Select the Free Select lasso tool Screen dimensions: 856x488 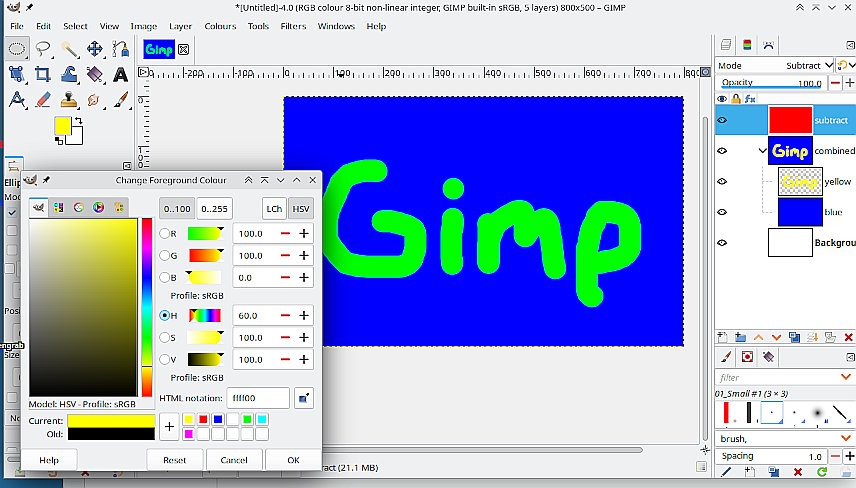pyautogui.click(x=43, y=49)
